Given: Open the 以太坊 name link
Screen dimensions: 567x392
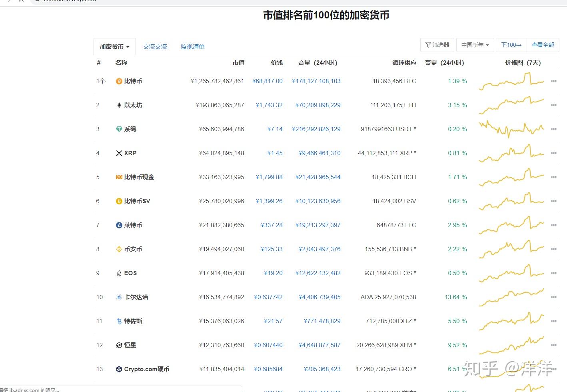Looking at the screenshot, I should coord(133,105).
